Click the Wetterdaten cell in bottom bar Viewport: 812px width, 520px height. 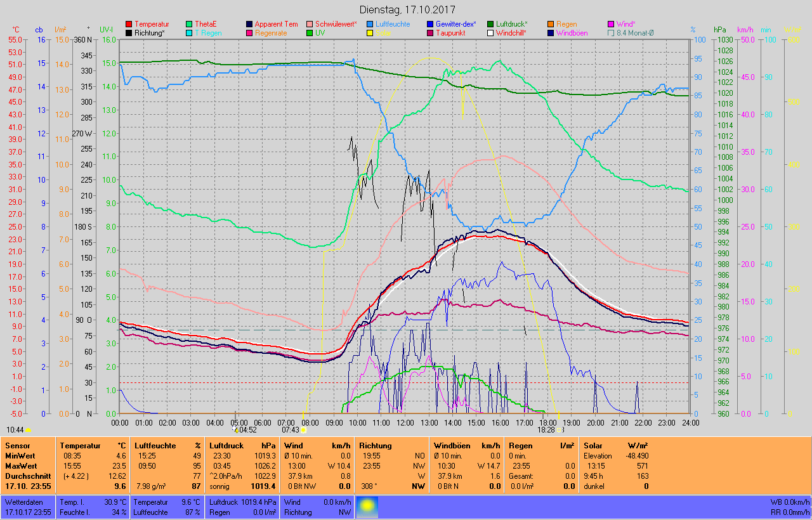point(23,502)
